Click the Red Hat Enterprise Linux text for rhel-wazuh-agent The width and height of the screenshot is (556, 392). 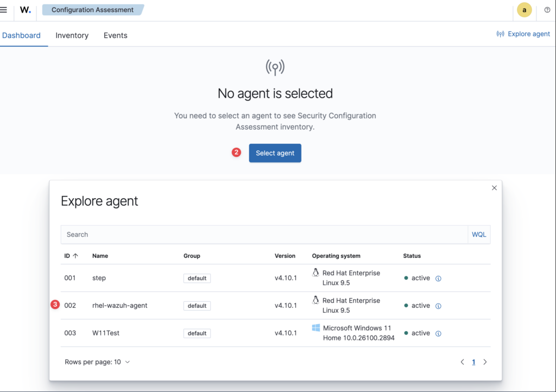(351, 306)
